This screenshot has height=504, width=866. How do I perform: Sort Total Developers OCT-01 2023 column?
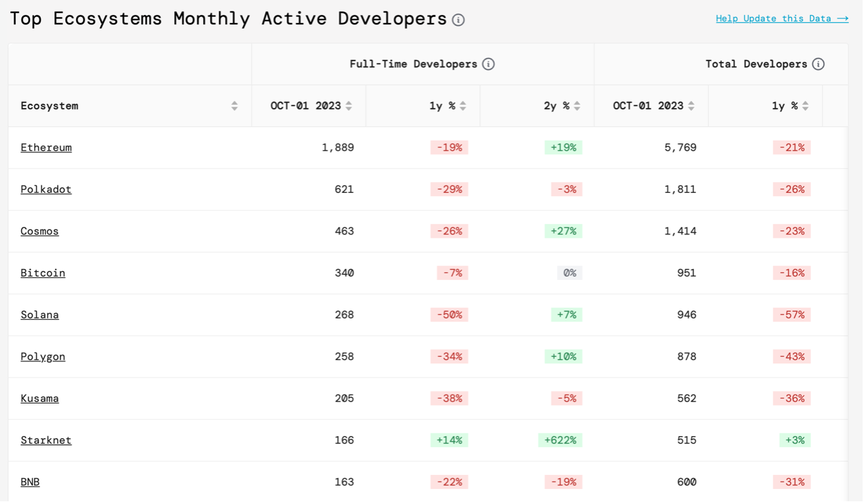click(691, 106)
